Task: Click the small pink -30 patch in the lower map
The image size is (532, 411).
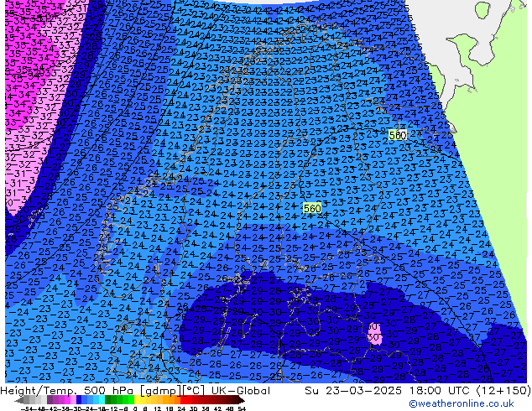Action: [x=374, y=334]
